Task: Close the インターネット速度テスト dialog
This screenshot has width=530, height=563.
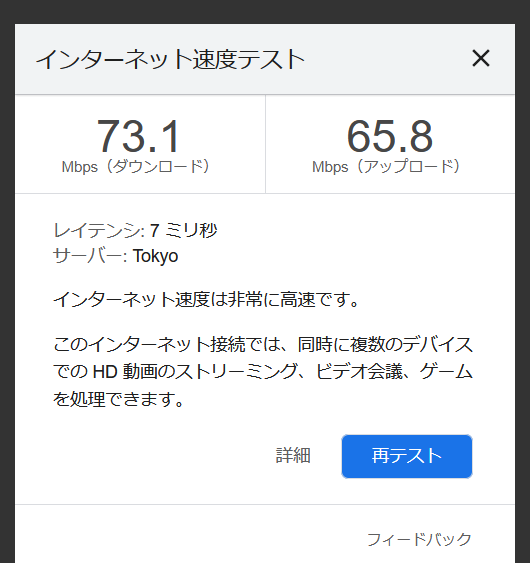Action: pyautogui.click(x=481, y=58)
